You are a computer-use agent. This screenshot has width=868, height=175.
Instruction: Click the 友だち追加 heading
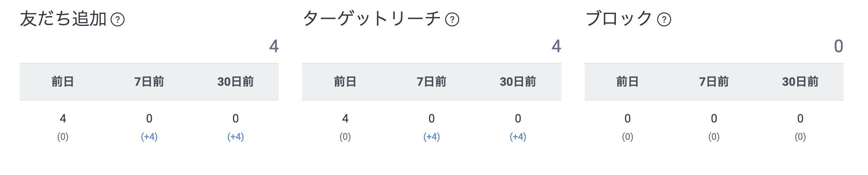pyautogui.click(x=63, y=19)
